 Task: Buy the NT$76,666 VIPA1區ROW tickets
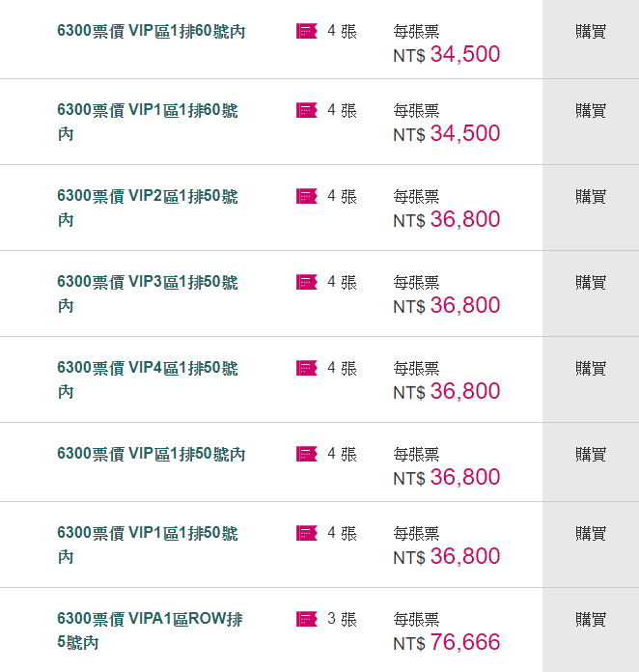[x=591, y=620]
